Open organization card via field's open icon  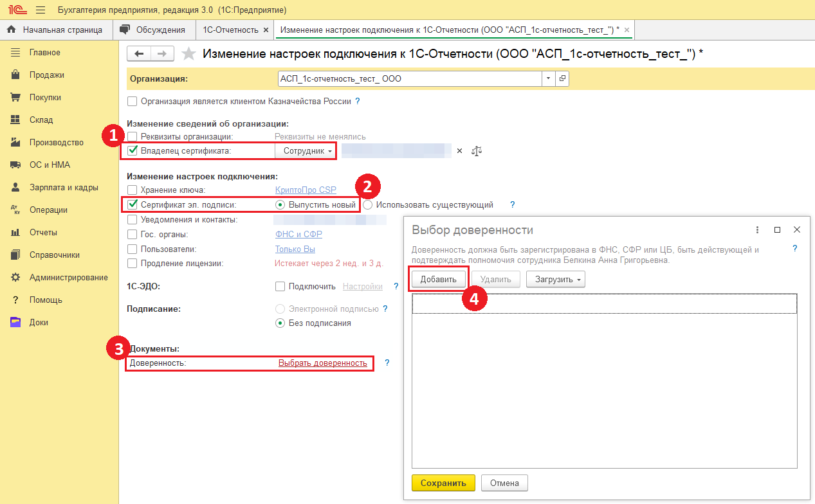point(562,78)
